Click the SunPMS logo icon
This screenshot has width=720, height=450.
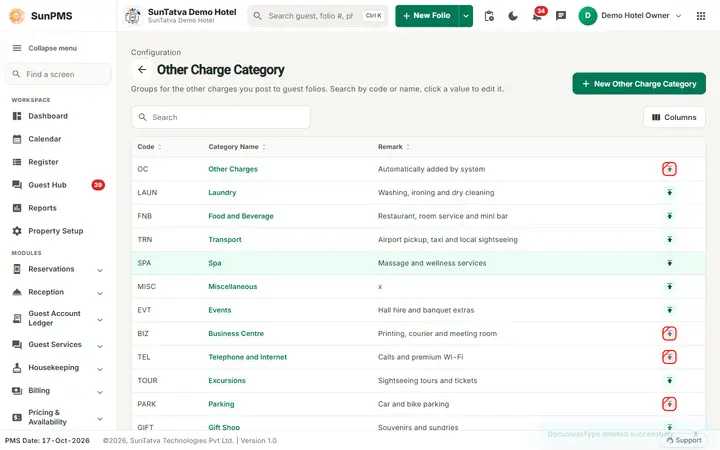coord(17,16)
